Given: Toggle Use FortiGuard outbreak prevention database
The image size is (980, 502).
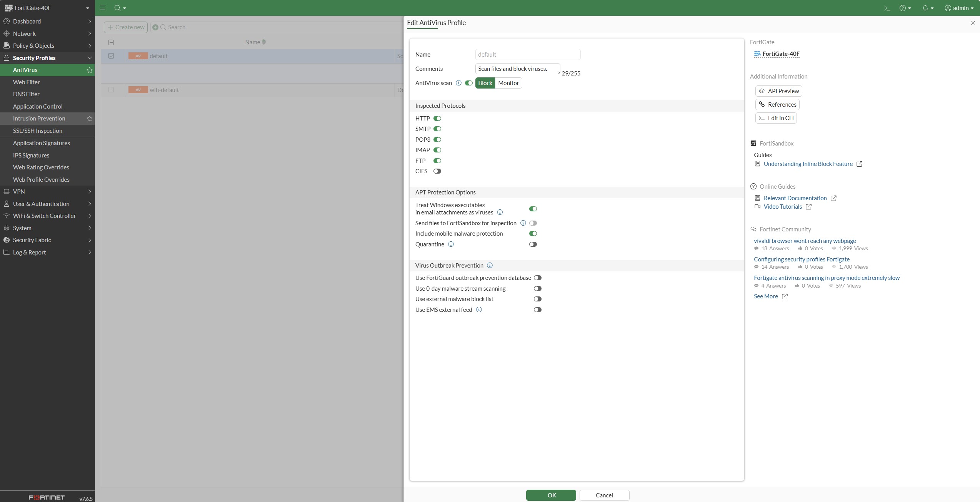Looking at the screenshot, I should point(538,278).
